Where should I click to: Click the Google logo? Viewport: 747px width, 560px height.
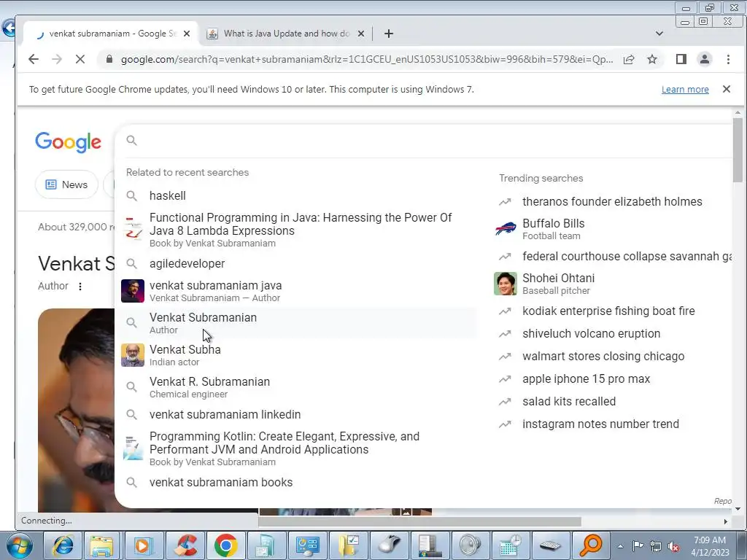pos(68,142)
